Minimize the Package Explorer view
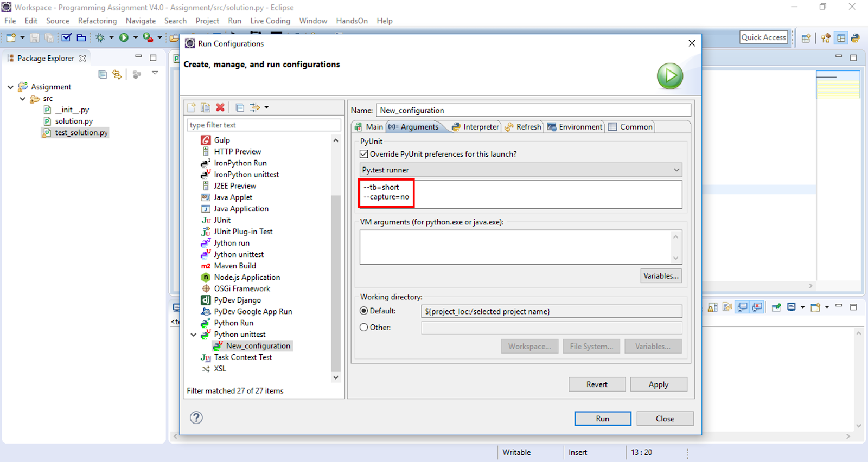The image size is (868, 462). click(138, 57)
